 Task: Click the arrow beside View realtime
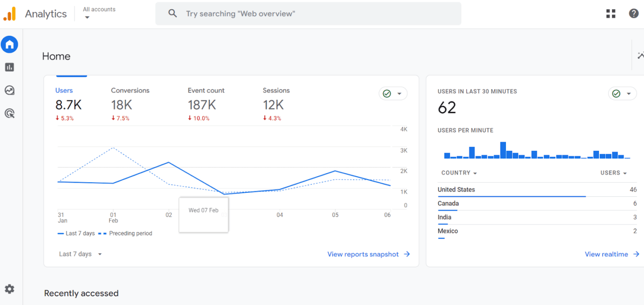pyautogui.click(x=636, y=254)
